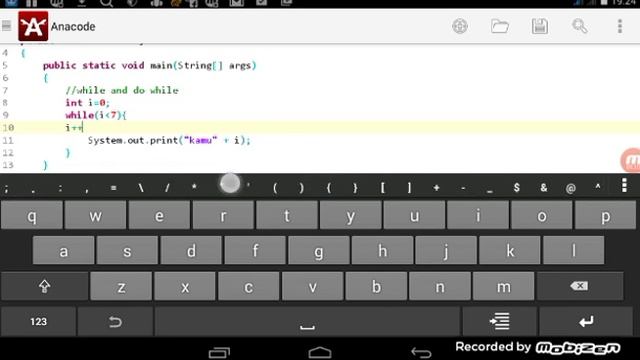640x360 pixels.
Task: Insert closing curly brace from symbol row
Action: pos(356,188)
